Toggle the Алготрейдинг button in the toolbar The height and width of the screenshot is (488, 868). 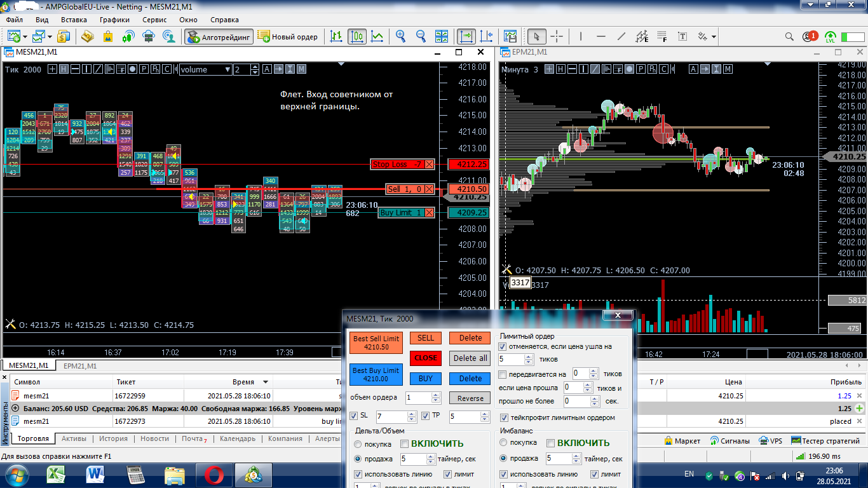219,37
